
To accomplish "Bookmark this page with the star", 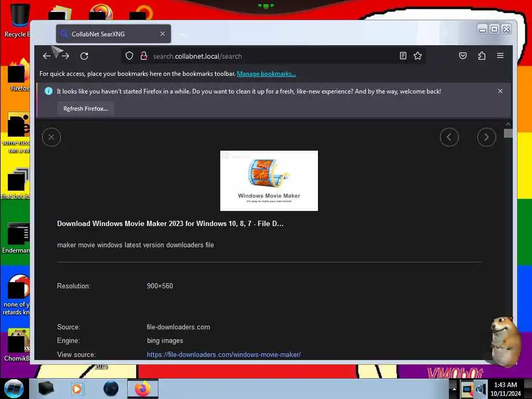I will [x=418, y=56].
